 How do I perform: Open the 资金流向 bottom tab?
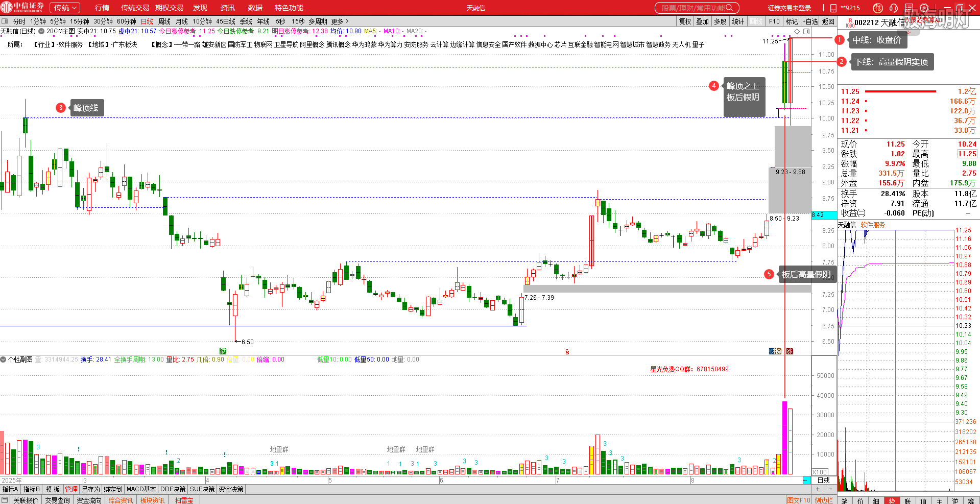coord(89,500)
